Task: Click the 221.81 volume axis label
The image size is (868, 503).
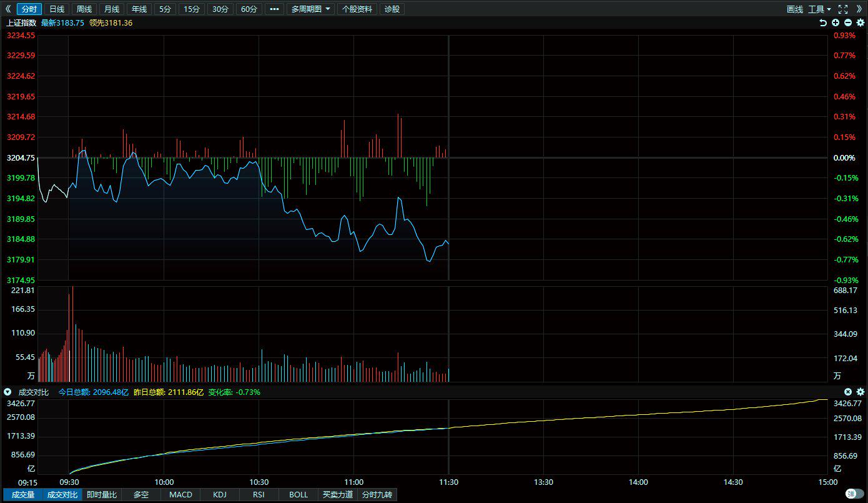Action: coord(22,291)
